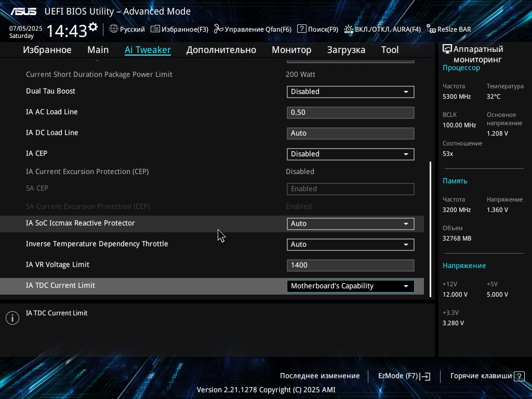The width and height of the screenshot is (532, 399).
Task: Click the 32°C temperature value
Action: 494,97
